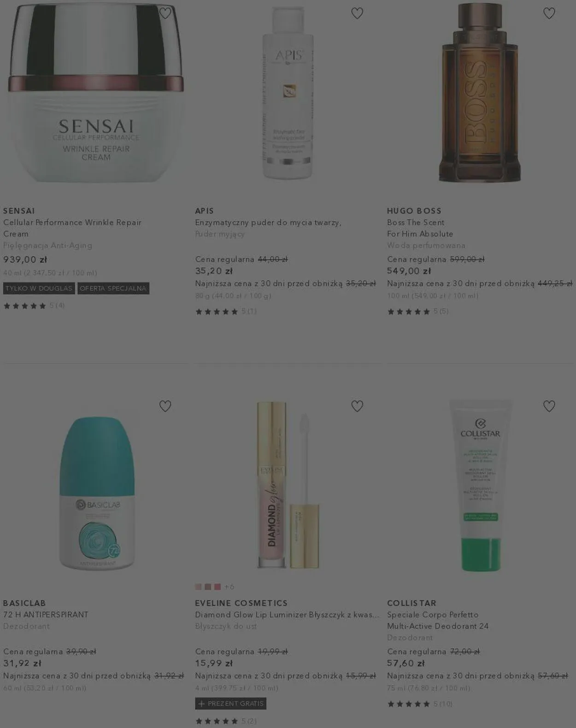
Task: Add Eveline Diamond Glow gloss to favorites
Action: point(357,406)
